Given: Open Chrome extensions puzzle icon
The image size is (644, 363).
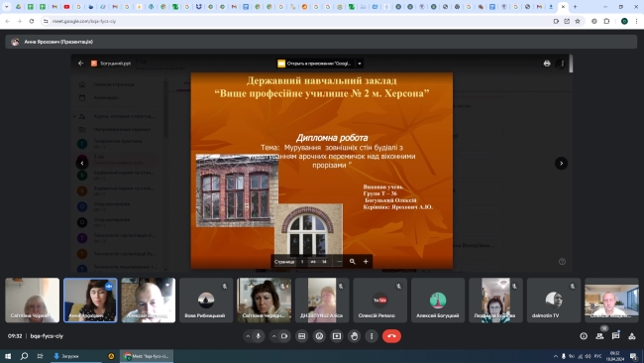Looking at the screenshot, I should (x=606, y=21).
